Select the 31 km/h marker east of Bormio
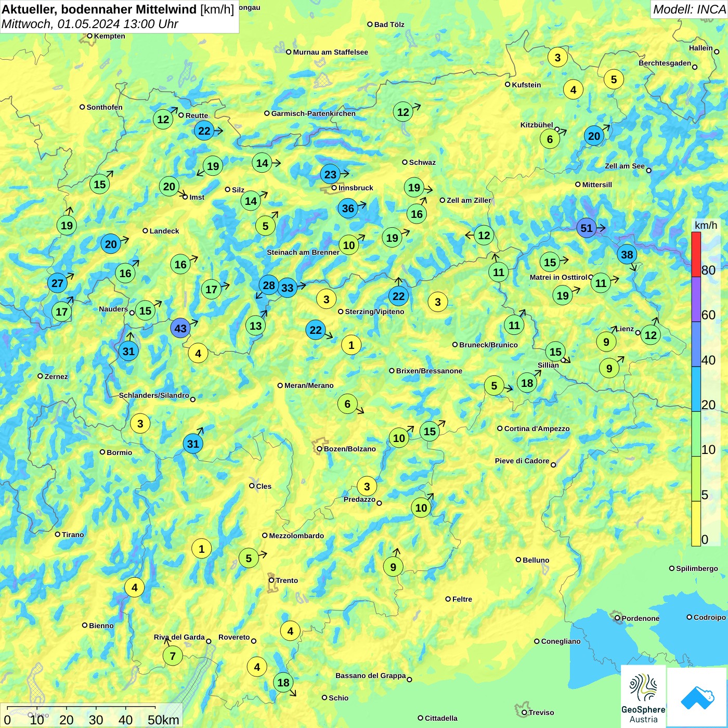The height and width of the screenshot is (728, 728). [193, 444]
